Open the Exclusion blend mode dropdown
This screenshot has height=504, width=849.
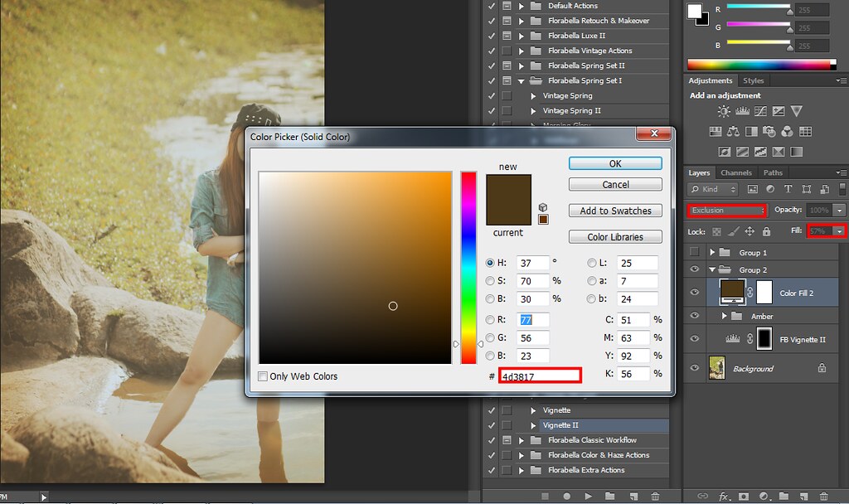point(726,211)
